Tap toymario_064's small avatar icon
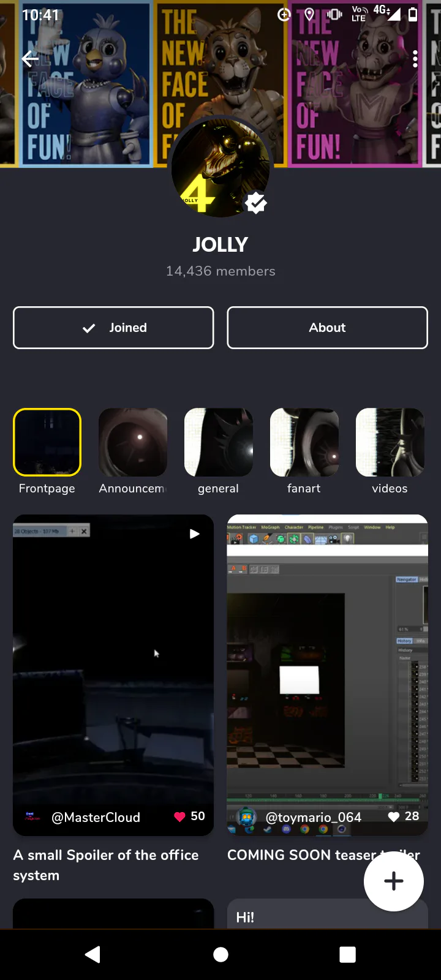This screenshot has height=980, width=441. tap(246, 817)
